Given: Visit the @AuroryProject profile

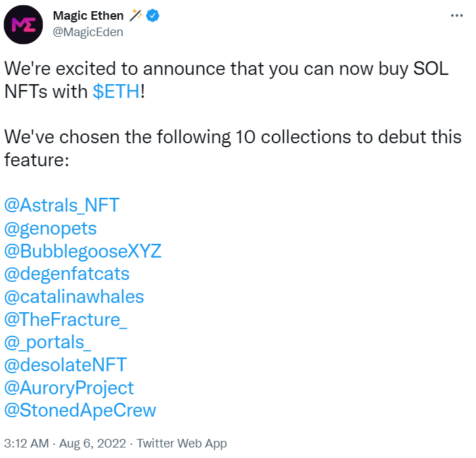Looking at the screenshot, I should click(69, 388).
